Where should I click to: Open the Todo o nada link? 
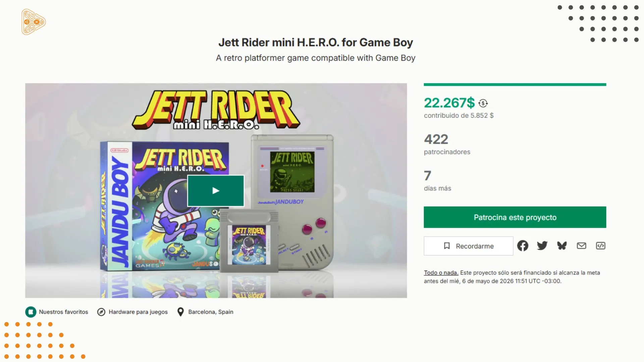click(x=441, y=273)
